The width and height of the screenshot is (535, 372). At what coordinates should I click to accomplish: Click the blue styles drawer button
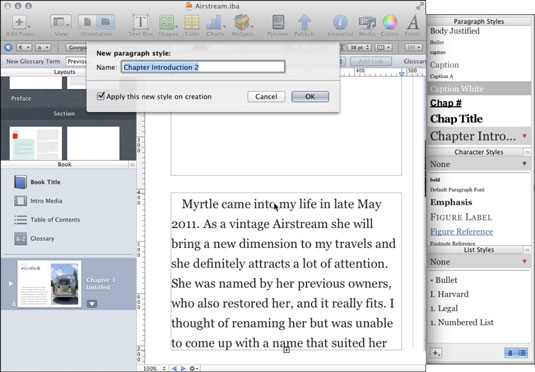(8, 47)
